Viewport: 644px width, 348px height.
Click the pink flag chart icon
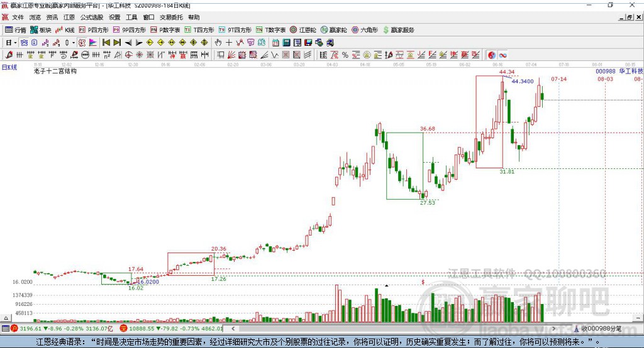tap(93, 43)
